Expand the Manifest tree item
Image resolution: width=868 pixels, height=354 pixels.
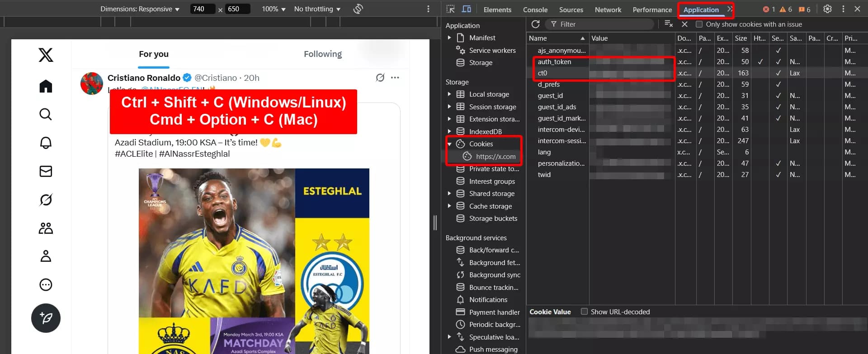pos(449,38)
